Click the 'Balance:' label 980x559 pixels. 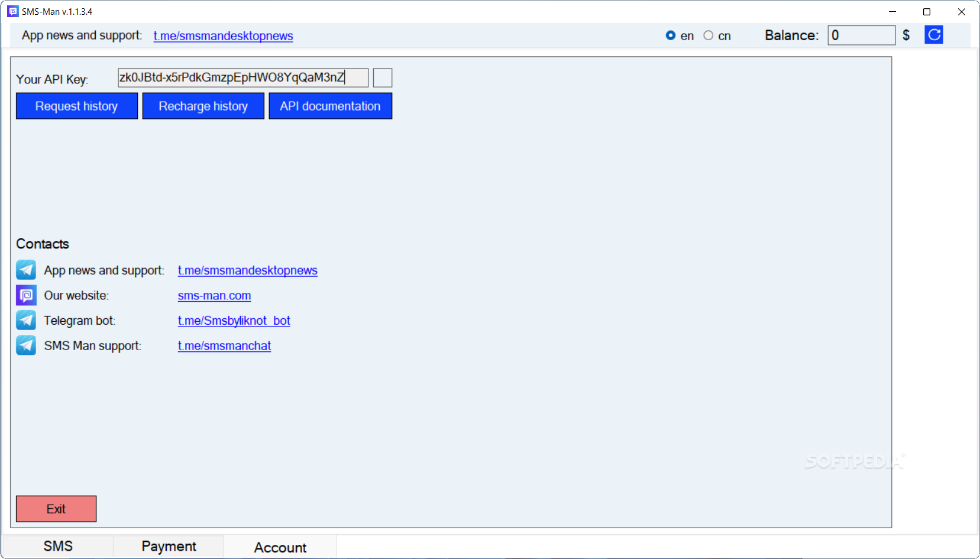pyautogui.click(x=792, y=35)
